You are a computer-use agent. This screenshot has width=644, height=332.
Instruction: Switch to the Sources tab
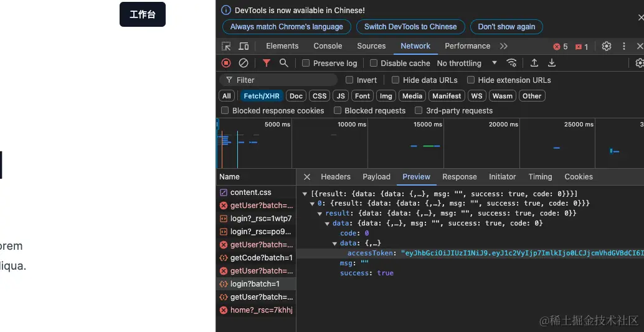click(x=371, y=46)
